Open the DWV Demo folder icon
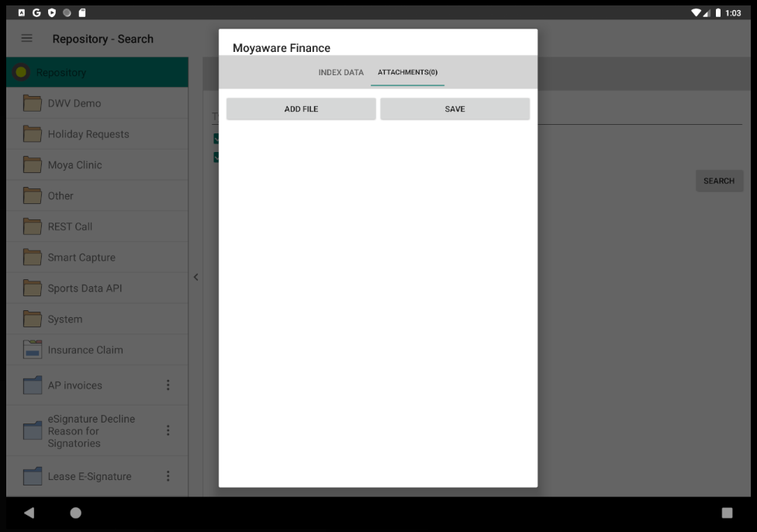The height and width of the screenshot is (532, 757). (33, 103)
